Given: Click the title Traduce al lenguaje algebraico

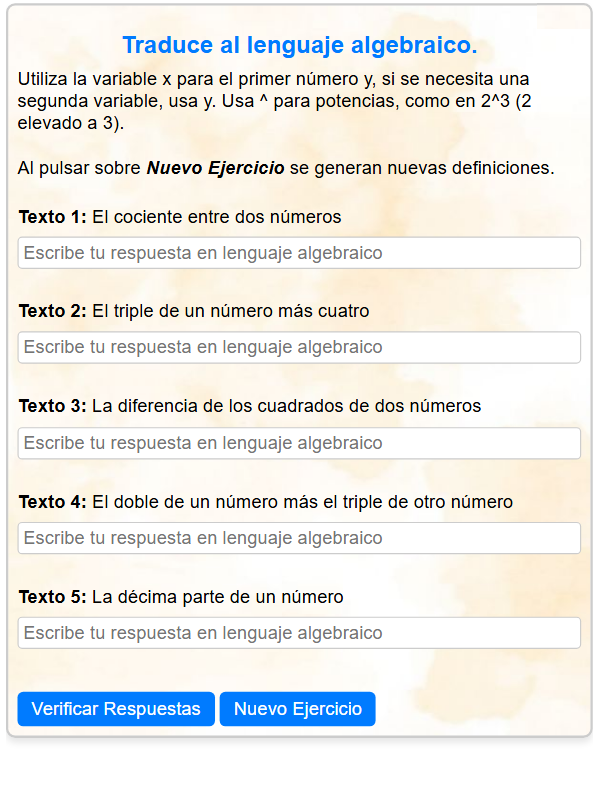Looking at the screenshot, I should coord(300,45).
